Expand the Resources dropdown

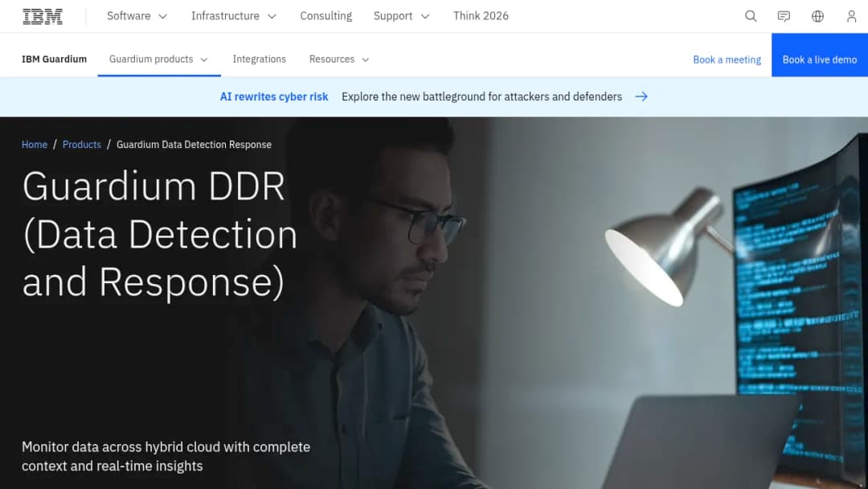339,60
